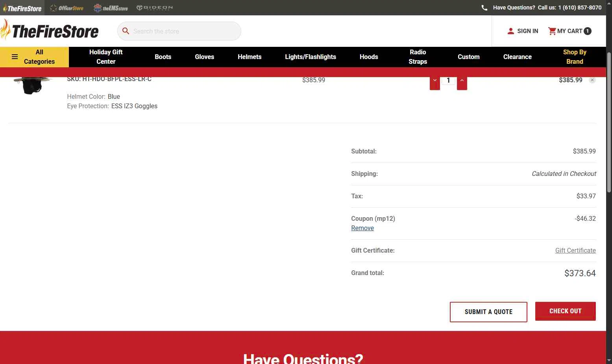Click the Subtotal value $385.99
Viewport: 612px width, 364px height.
click(x=584, y=151)
